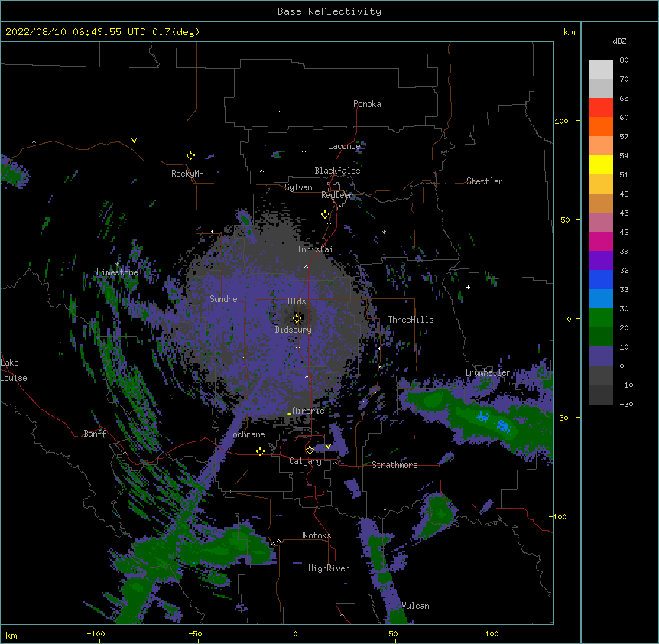Click the Calgary city label

pos(306,461)
